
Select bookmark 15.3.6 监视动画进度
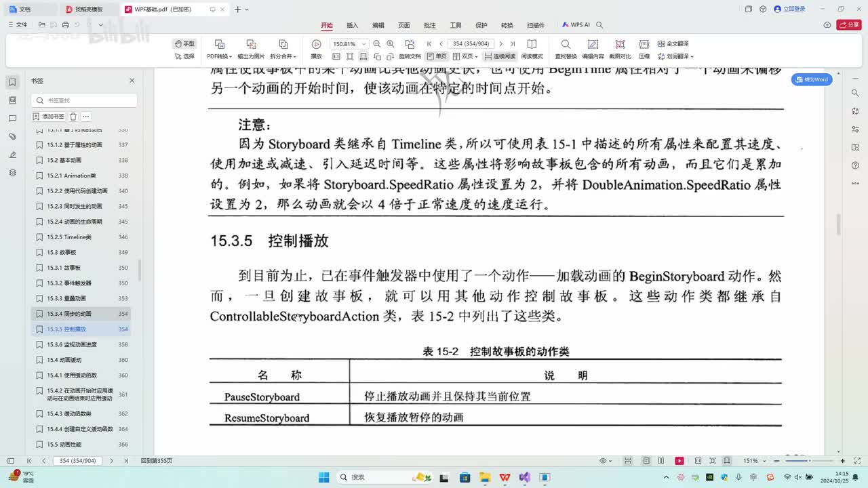pyautogui.click(x=81, y=344)
